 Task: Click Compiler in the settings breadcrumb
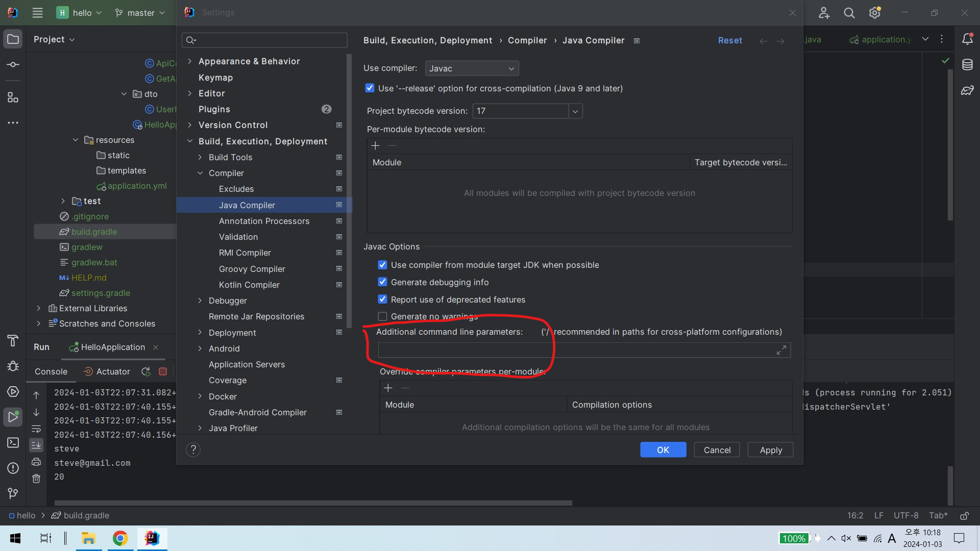click(527, 40)
